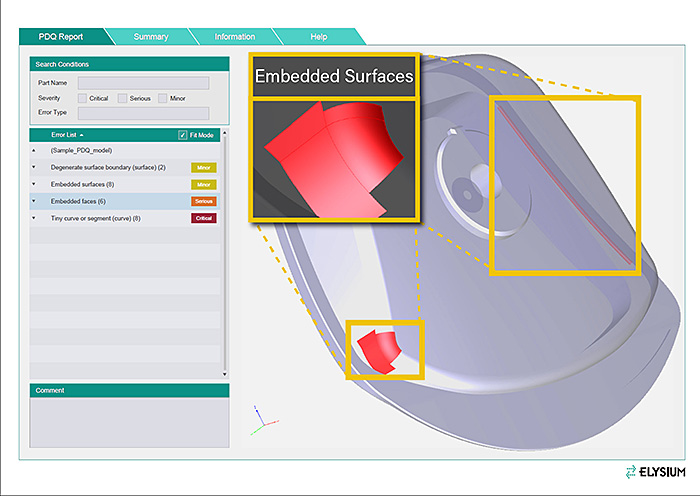Check the Serious severity filter
700x496 pixels.
122,98
